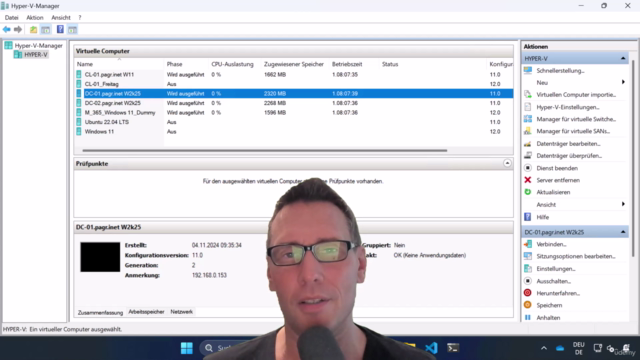
Task: Click the horizontal scrollbar of VM list
Action: 264,150
